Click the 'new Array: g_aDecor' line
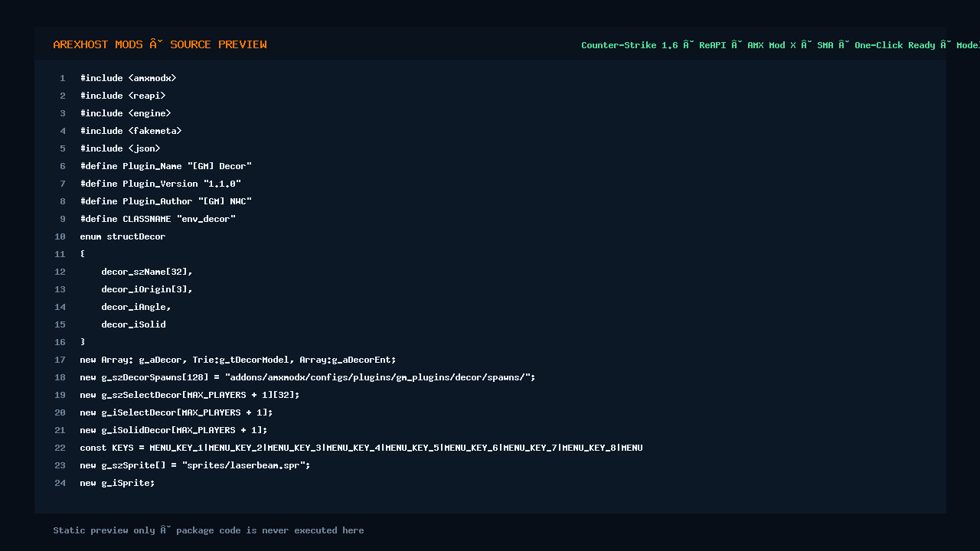 237,360
